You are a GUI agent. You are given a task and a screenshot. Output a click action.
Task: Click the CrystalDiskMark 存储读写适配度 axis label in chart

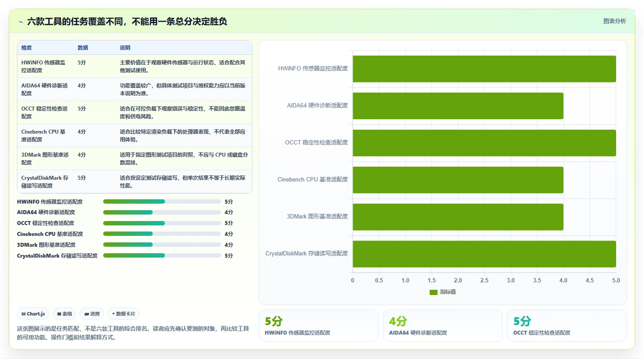tap(307, 253)
